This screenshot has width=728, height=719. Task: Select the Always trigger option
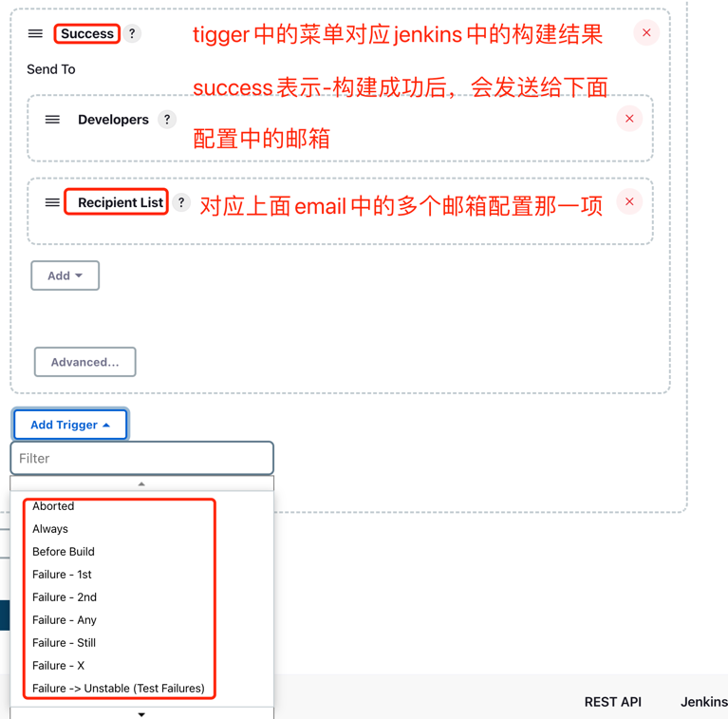[x=50, y=529]
